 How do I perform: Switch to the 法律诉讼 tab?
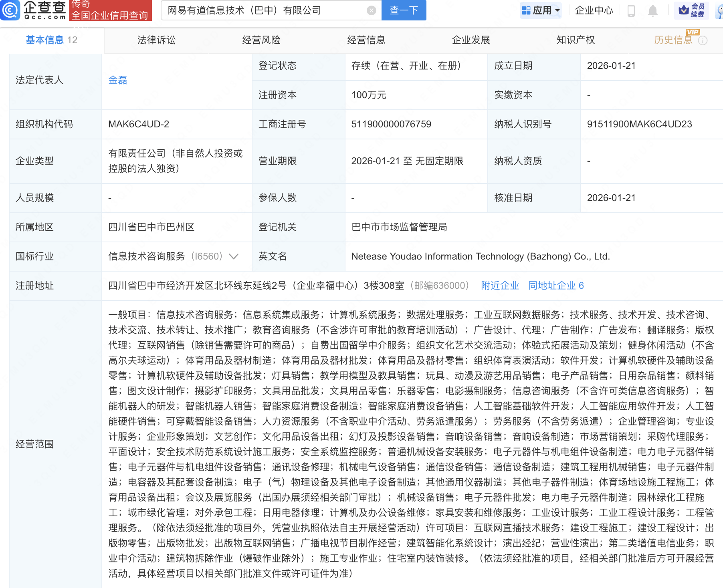tap(156, 40)
